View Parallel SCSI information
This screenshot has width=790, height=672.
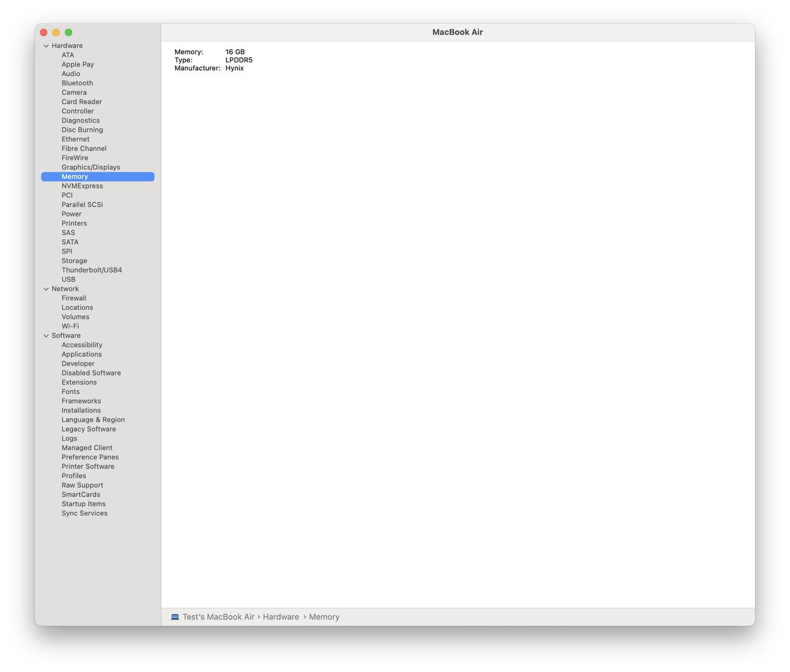(x=82, y=205)
